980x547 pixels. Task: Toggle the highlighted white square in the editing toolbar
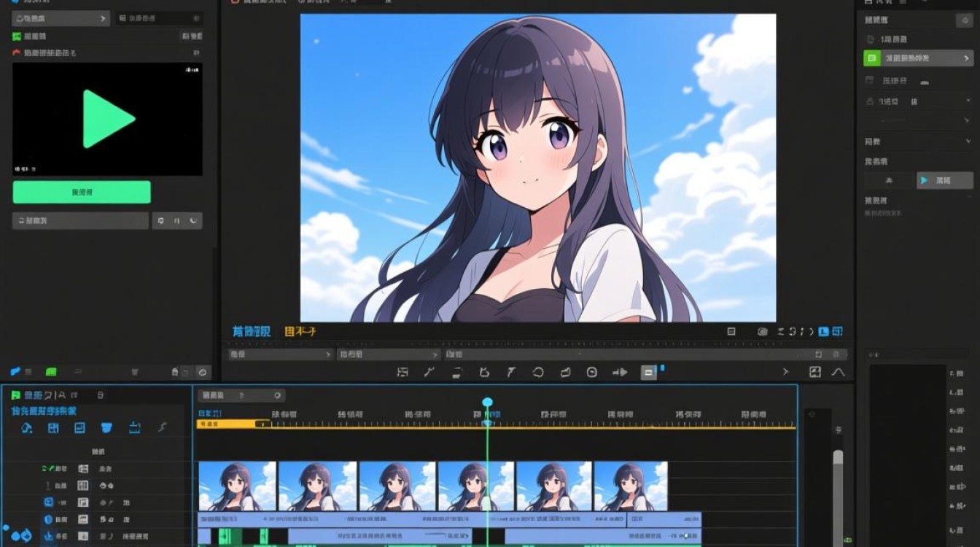tap(648, 373)
